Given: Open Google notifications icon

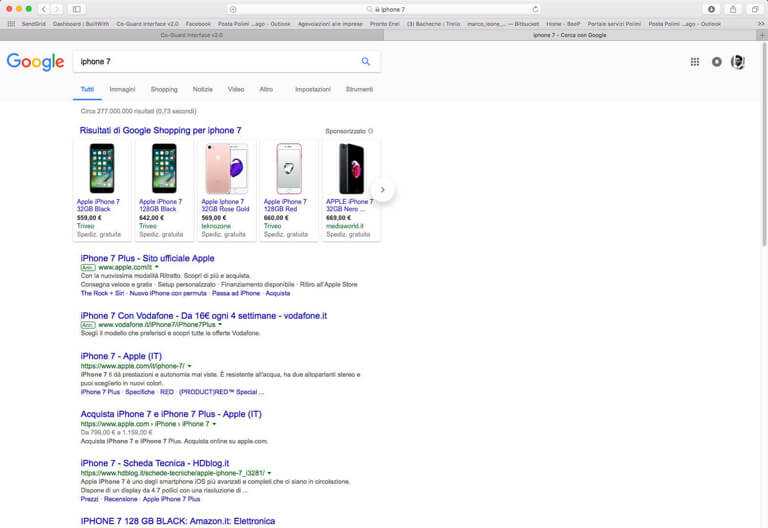Looking at the screenshot, I should (x=717, y=62).
